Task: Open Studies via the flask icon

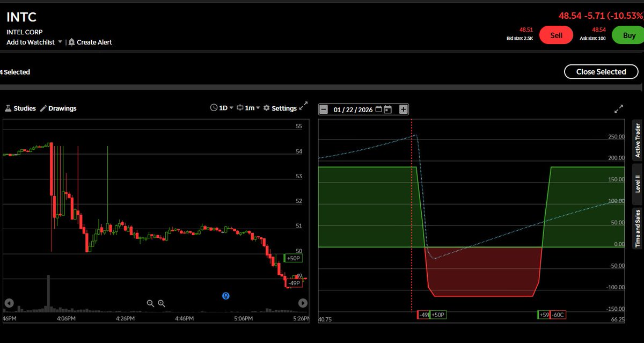Action: 8,108
